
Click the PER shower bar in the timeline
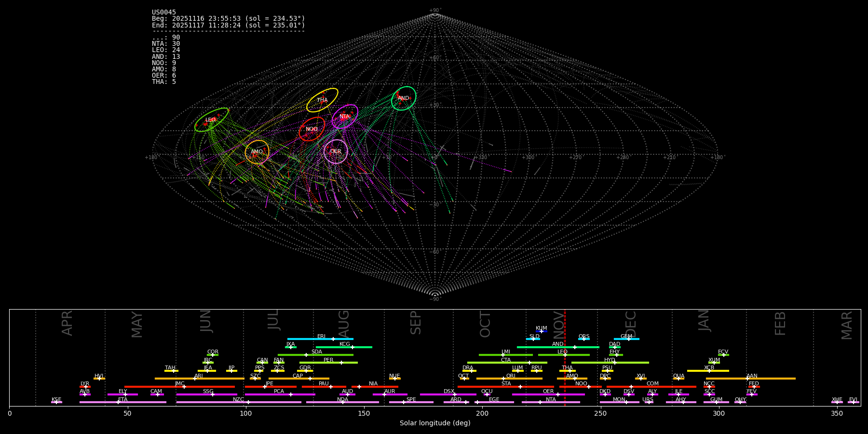[328, 363]
